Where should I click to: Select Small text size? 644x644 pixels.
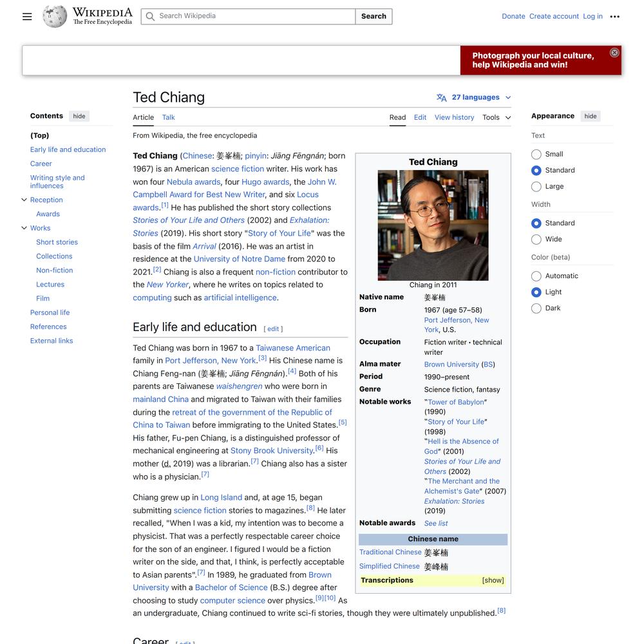pyautogui.click(x=536, y=155)
